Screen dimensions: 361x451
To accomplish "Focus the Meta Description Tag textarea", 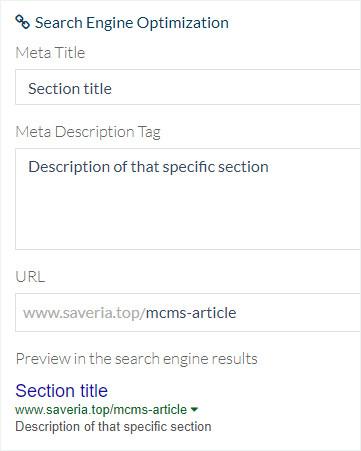I will pyautogui.click(x=188, y=199).
